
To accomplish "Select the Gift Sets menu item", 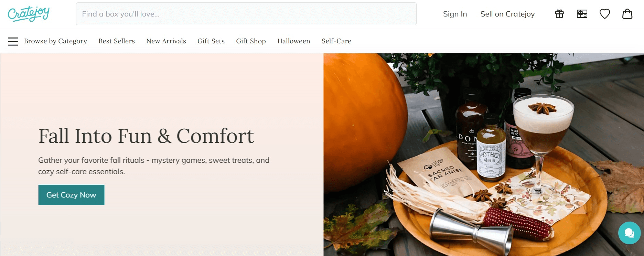I will [x=211, y=41].
